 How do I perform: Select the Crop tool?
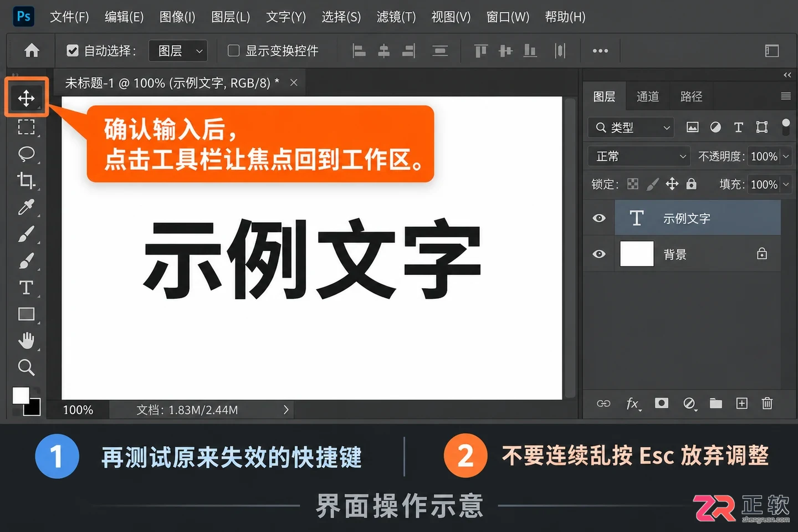(26, 180)
